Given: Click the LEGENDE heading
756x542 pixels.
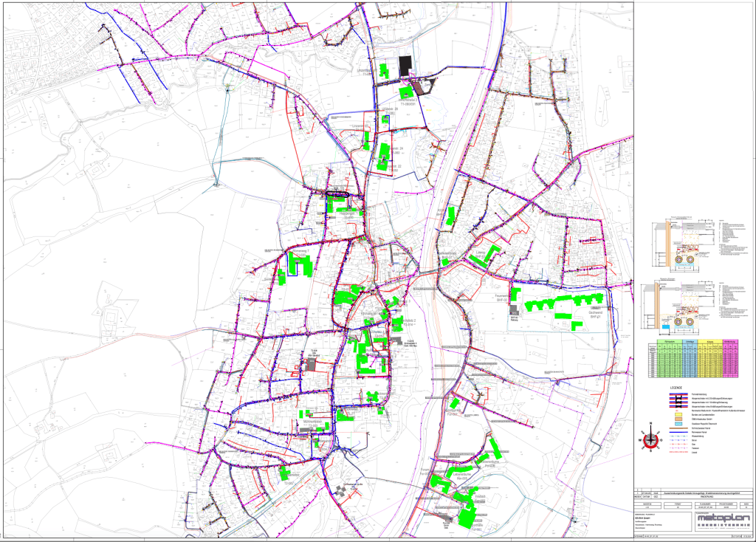Looking at the screenshot, I should [676, 388].
